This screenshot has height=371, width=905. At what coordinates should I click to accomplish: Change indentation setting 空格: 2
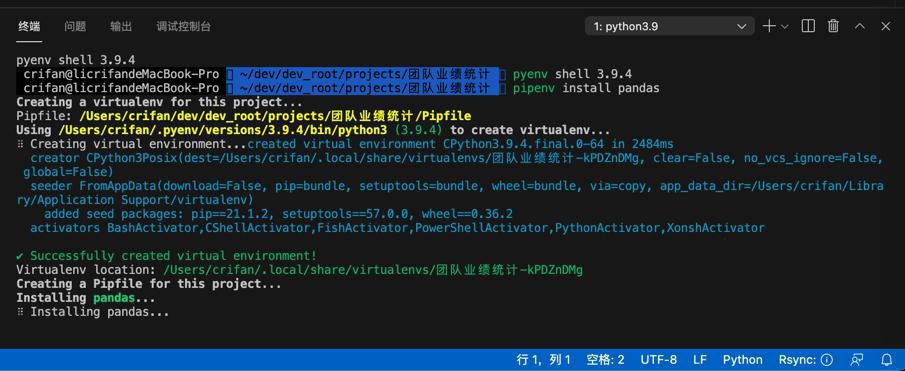click(x=605, y=360)
